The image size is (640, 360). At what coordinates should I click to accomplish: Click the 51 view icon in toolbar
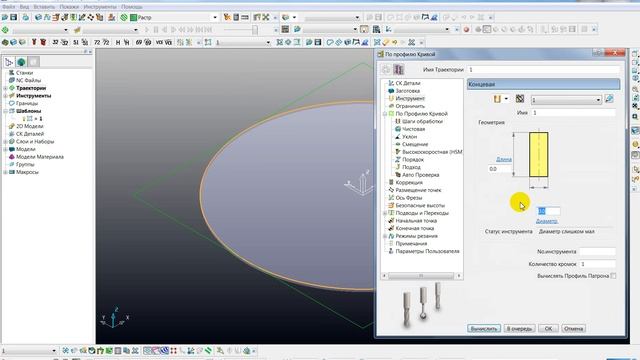[76, 42]
